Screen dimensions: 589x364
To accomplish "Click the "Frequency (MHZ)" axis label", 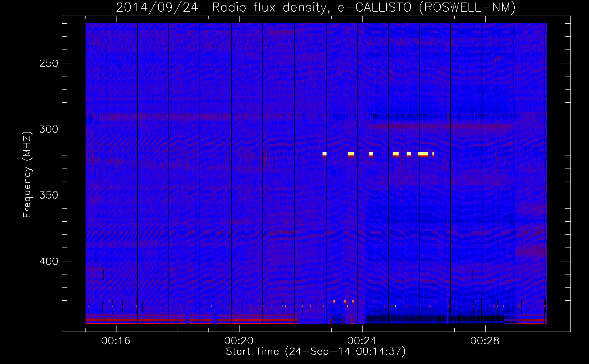I will tap(27, 174).
